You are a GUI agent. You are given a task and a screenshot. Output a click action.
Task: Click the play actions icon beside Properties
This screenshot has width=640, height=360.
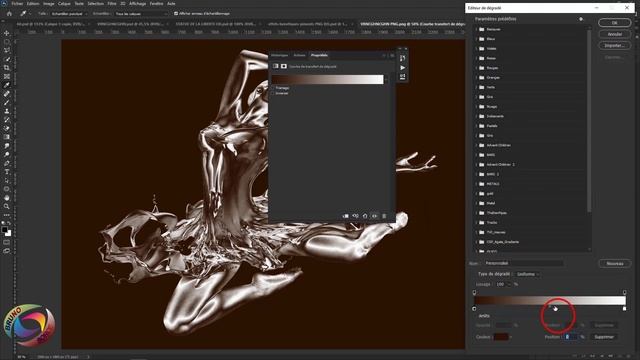[402, 67]
